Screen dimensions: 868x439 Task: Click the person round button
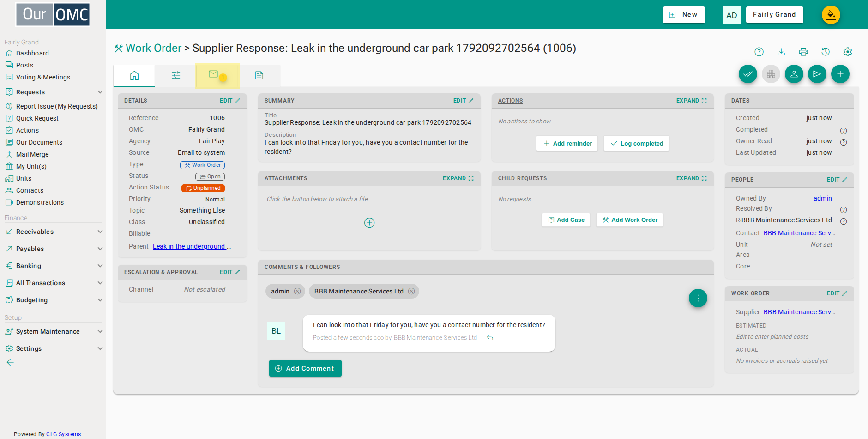(794, 74)
